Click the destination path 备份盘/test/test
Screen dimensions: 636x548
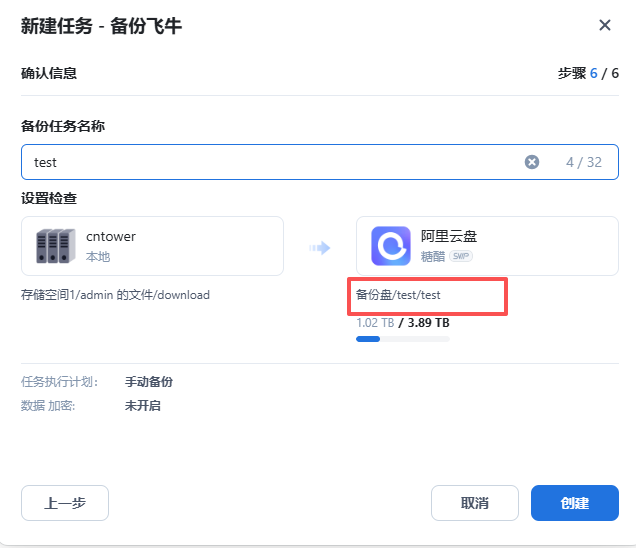[x=398, y=295]
